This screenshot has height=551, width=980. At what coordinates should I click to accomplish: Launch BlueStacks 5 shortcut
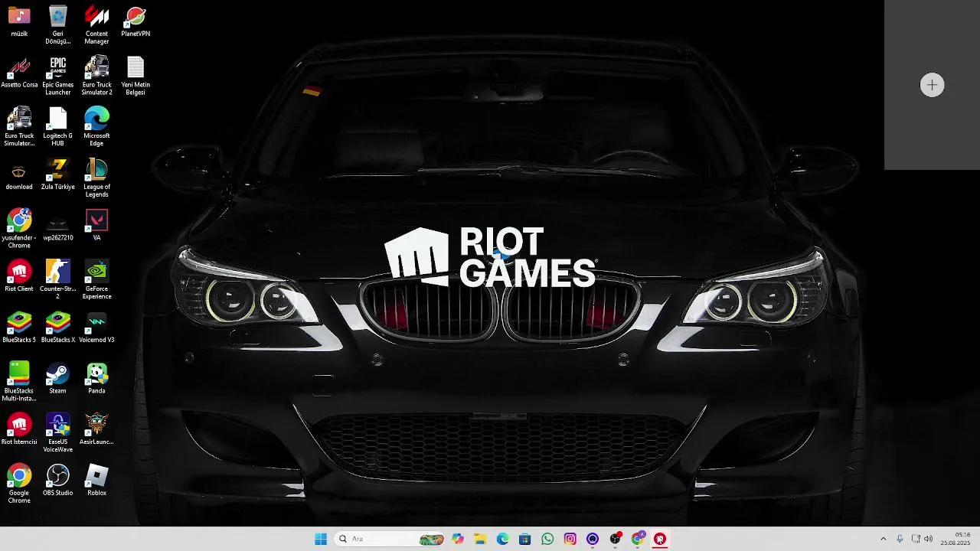pos(19,328)
